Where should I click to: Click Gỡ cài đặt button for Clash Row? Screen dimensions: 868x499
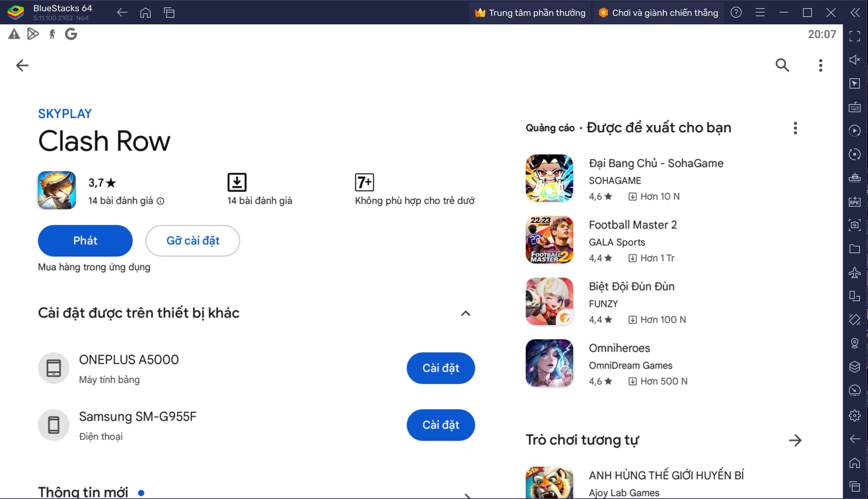tap(192, 240)
